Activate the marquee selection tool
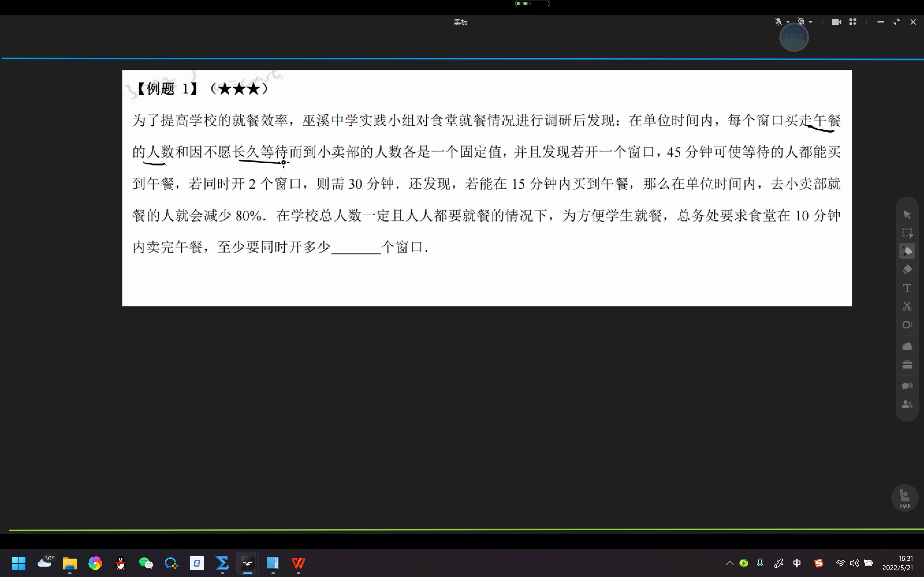 pos(907,233)
